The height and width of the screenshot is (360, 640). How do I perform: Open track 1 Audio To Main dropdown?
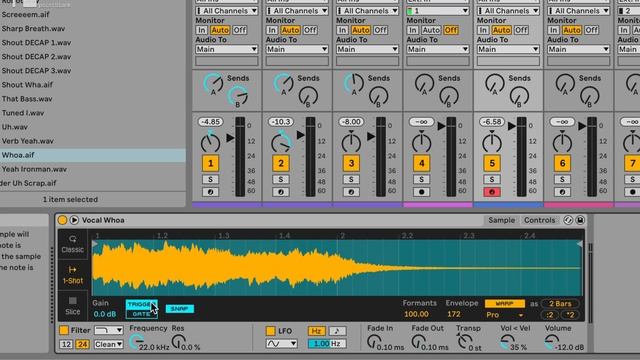(x=227, y=49)
